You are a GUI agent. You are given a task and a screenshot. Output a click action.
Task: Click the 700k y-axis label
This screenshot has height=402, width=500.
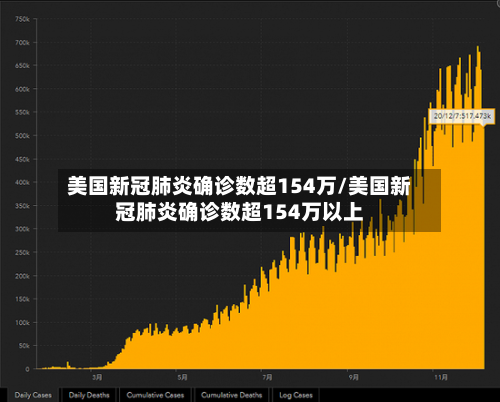pyautogui.click(x=22, y=43)
